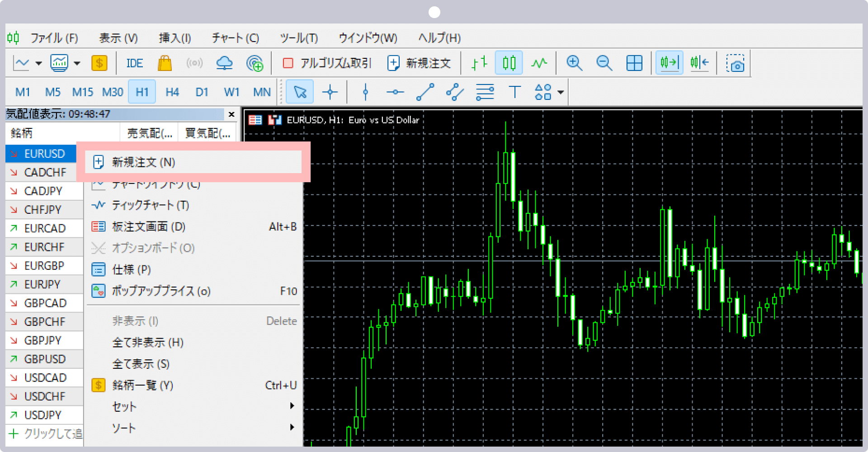Switch chart to line chart style
The width and height of the screenshot is (868, 452).
[539, 63]
